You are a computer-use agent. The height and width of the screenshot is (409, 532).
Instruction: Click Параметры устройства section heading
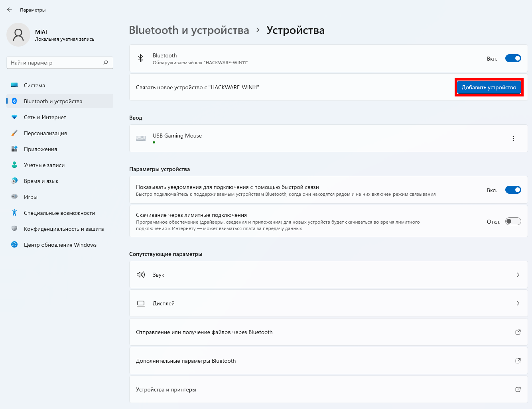tap(160, 169)
